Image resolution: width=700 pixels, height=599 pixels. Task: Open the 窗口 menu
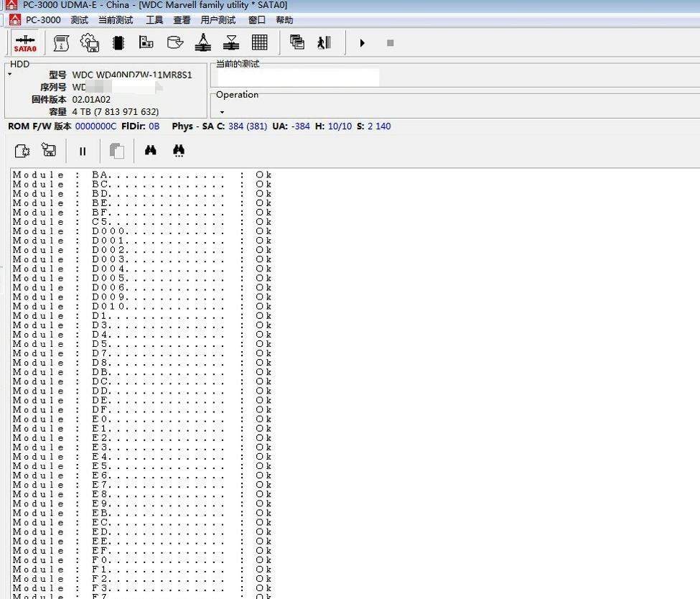(x=257, y=20)
